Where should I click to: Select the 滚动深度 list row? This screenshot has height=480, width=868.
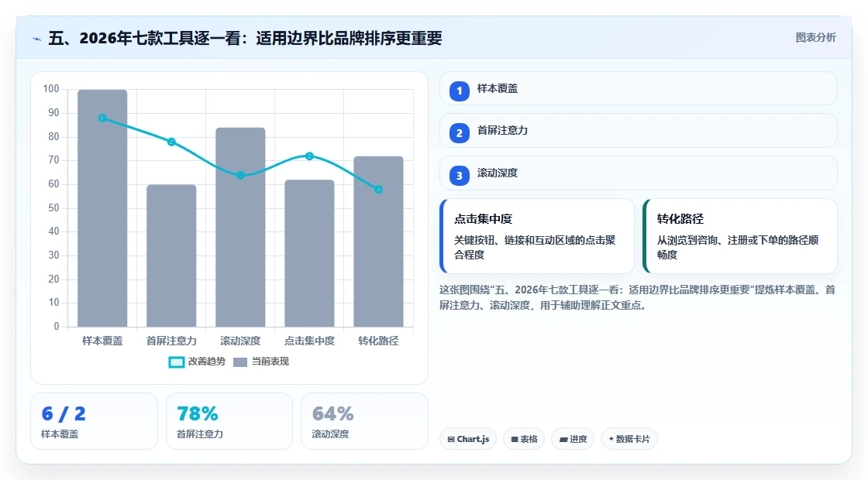point(639,173)
